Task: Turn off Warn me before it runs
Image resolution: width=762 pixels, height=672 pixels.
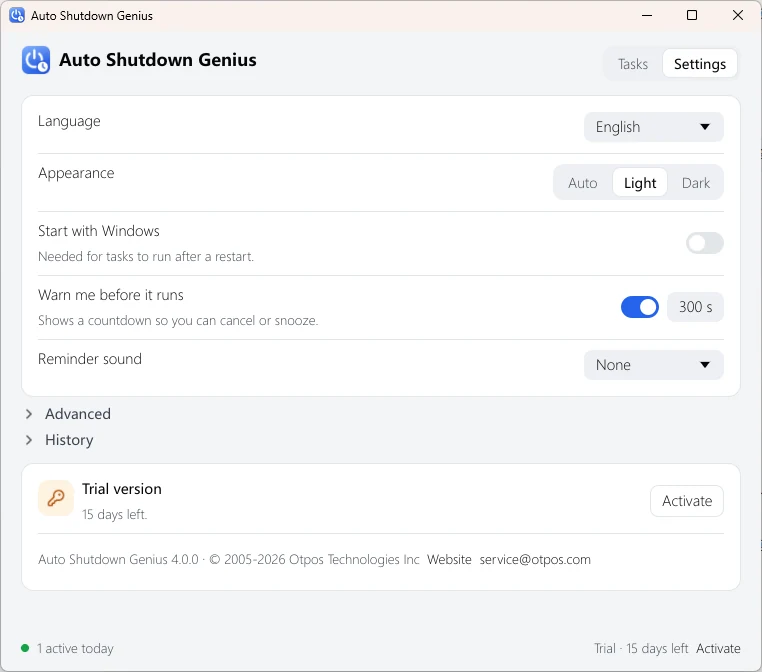Action: pos(640,307)
